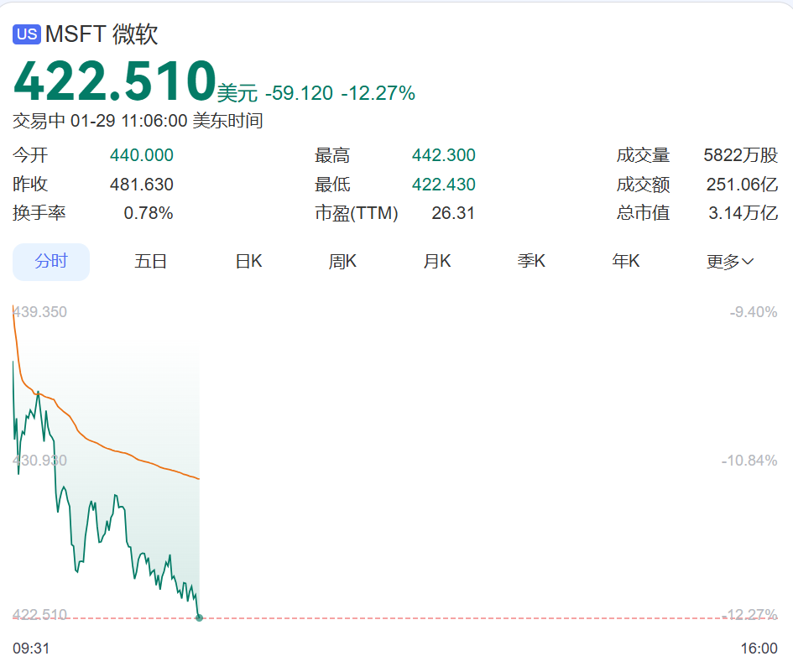
Task: Click the 总市值 value 3.14万亿
Action: (x=743, y=213)
